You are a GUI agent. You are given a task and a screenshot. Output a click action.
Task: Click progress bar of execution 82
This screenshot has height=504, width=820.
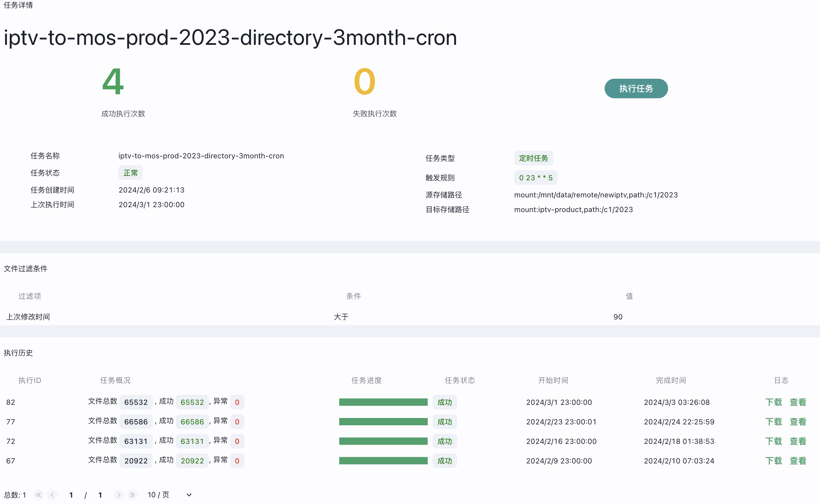[383, 402]
